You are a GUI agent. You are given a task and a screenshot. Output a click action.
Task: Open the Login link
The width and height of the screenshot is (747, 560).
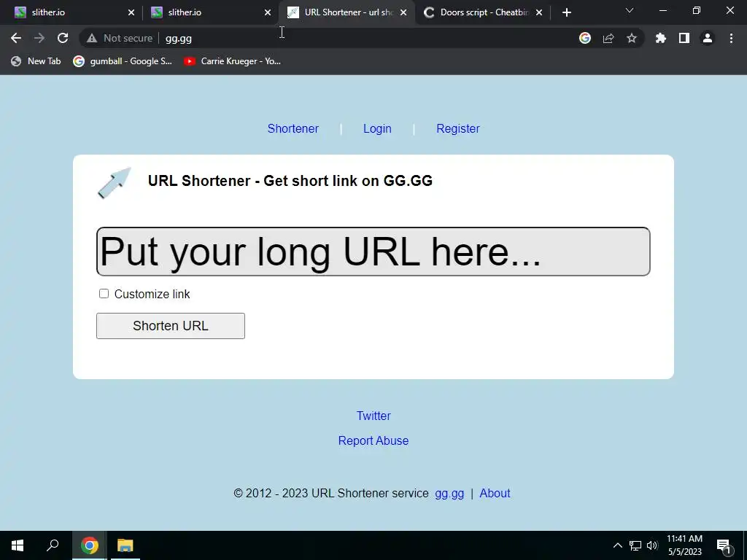pos(377,128)
